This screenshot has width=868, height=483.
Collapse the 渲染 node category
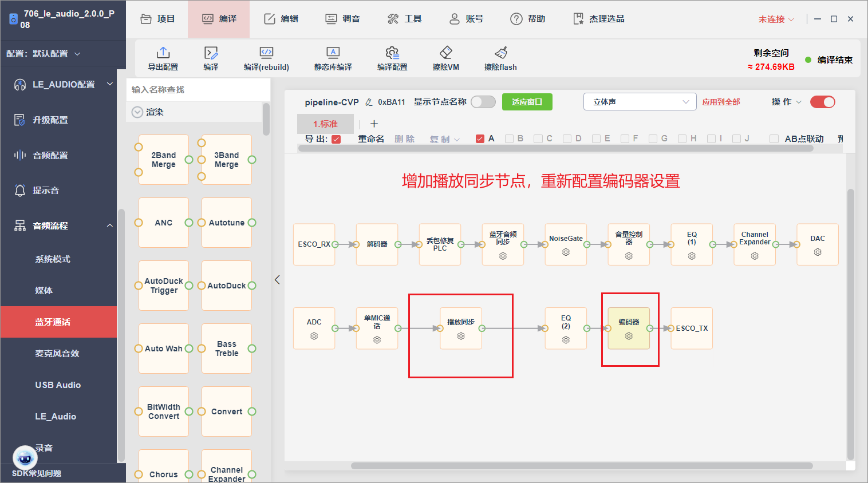coord(137,112)
